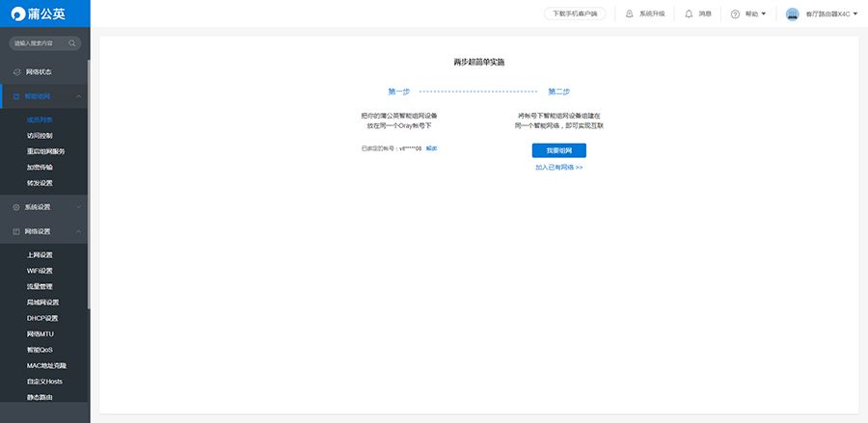This screenshot has width=868, height=423.
Task: Follow the 加入已有网络 link
Action: point(559,167)
